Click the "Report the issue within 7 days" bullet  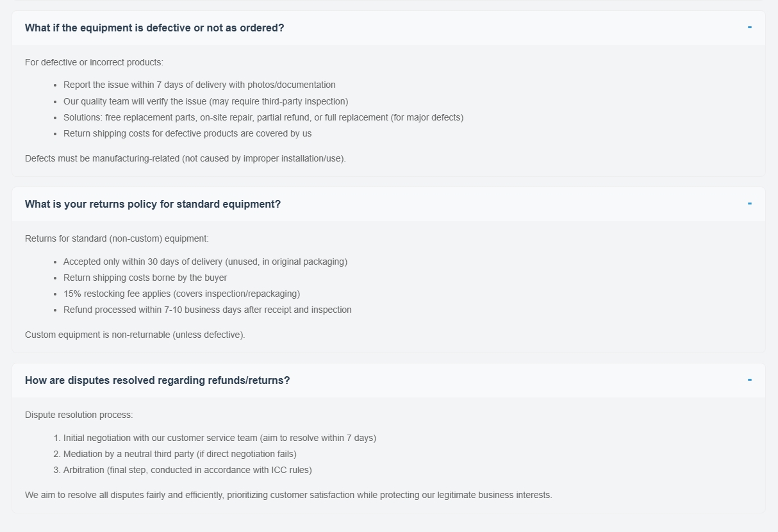point(199,85)
